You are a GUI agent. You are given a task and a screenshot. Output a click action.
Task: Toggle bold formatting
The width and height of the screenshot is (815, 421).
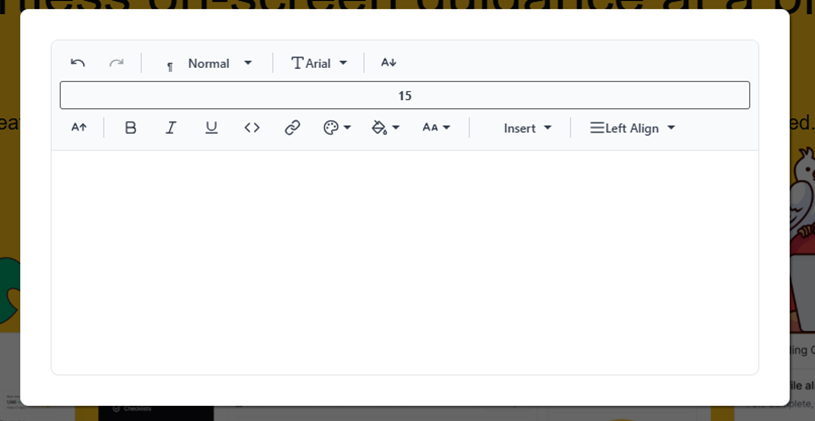[x=130, y=128]
